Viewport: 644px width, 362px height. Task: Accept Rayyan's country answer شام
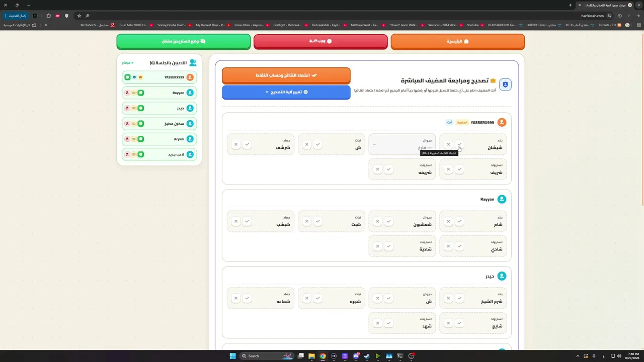pyautogui.click(x=459, y=221)
